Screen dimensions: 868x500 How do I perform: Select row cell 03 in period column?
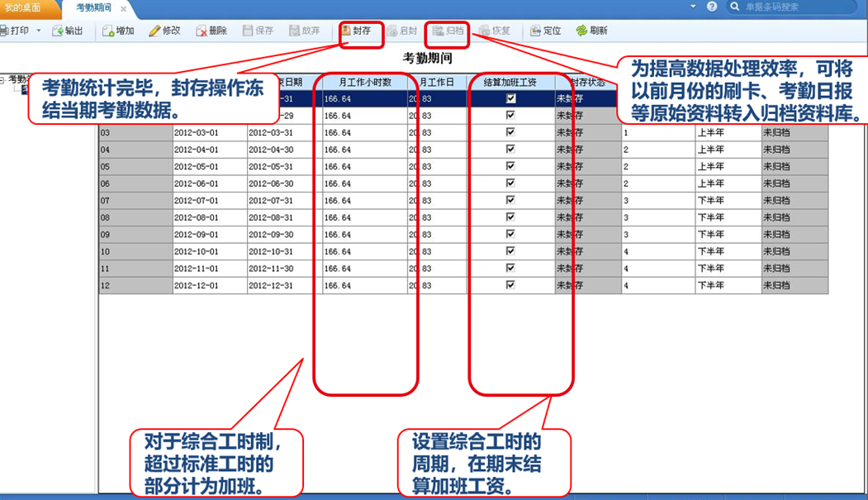pos(135,133)
